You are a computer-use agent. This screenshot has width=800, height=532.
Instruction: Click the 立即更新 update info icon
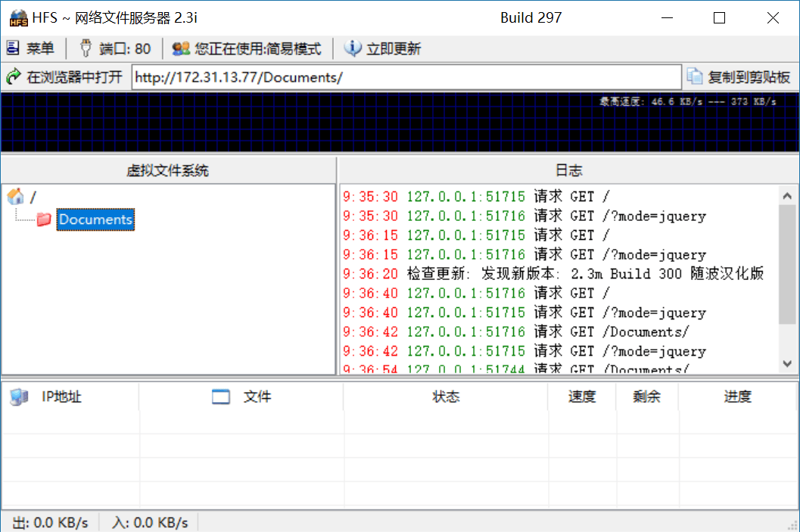(x=352, y=49)
